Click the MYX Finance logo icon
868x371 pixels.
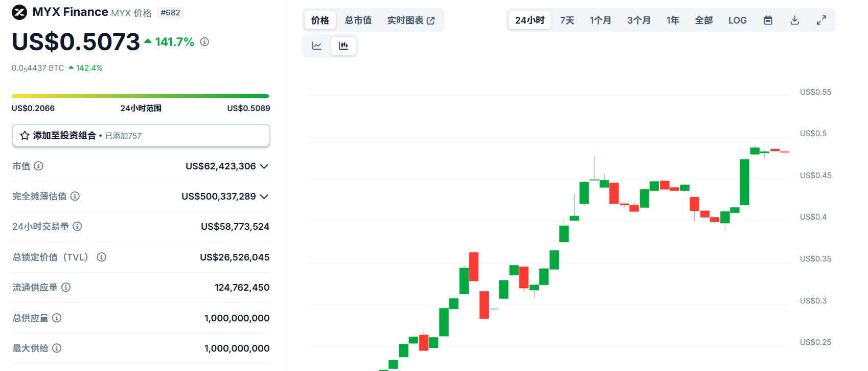pos(19,12)
